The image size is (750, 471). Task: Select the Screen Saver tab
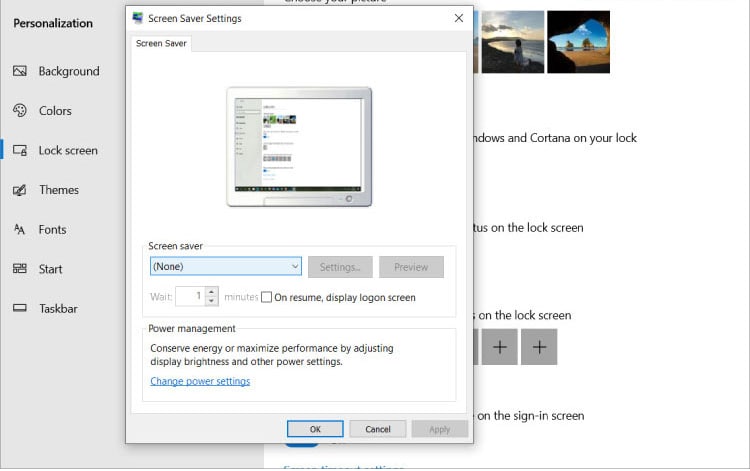coord(161,43)
